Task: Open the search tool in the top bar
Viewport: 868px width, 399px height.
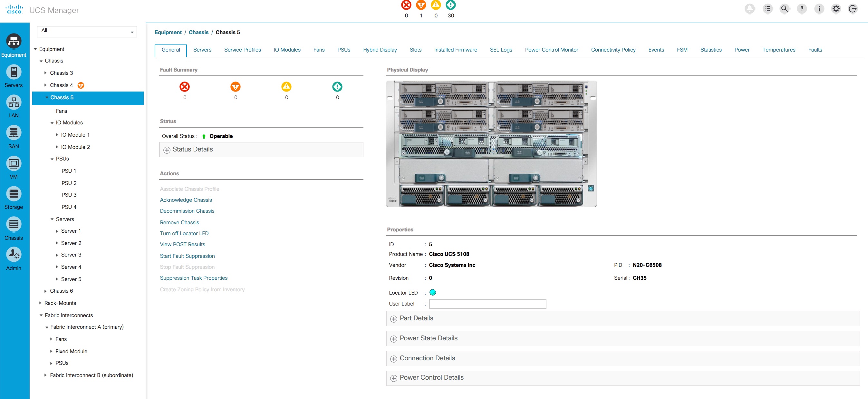Action: (x=785, y=9)
